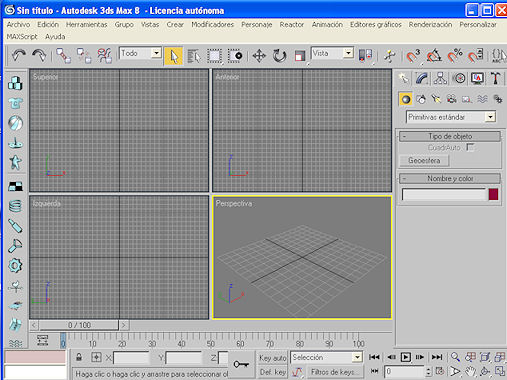
Task: Click the Geoesfera button
Action: (x=424, y=160)
